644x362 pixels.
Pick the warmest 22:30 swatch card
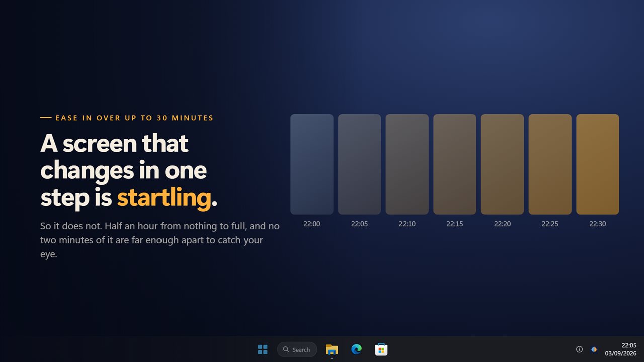click(x=598, y=164)
